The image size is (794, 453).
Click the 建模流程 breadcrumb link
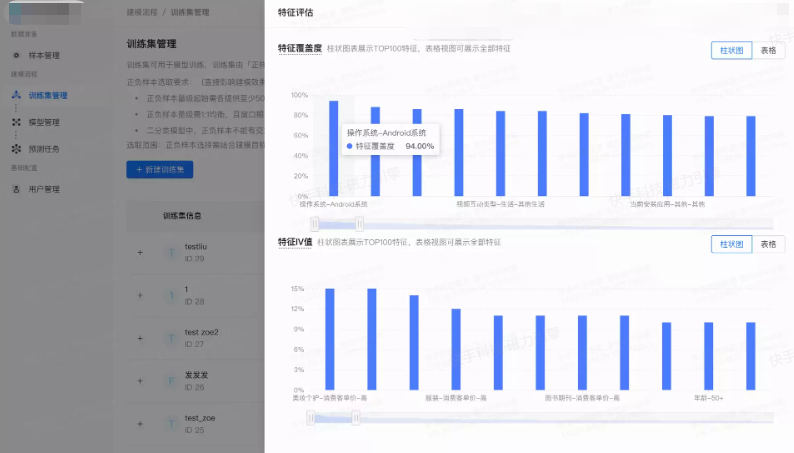click(142, 12)
